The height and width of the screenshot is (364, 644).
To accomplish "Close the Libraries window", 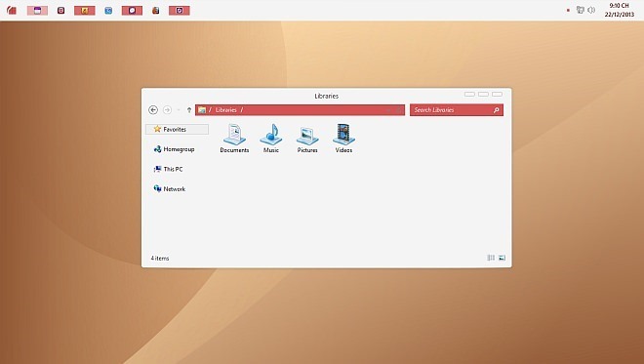I will coord(497,94).
